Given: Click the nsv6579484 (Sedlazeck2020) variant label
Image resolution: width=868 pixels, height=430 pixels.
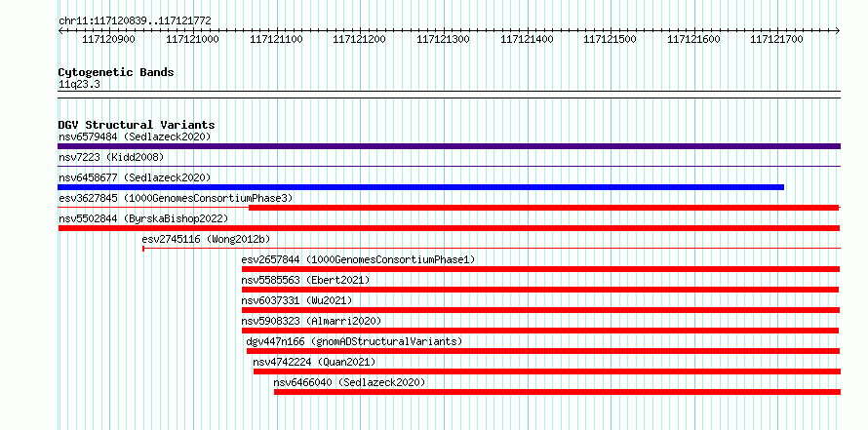Looking at the screenshot, I should click(135, 137).
